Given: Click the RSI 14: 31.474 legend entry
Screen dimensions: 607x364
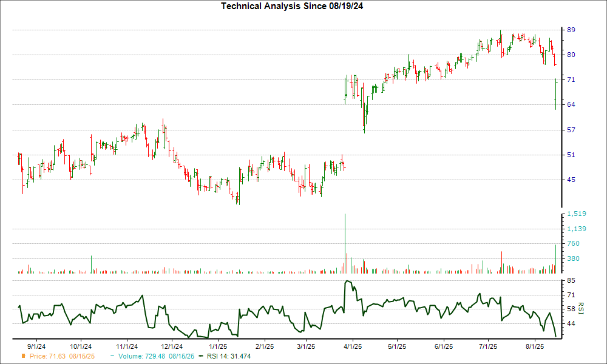Looking at the screenshot, I should pyautogui.click(x=229, y=356).
